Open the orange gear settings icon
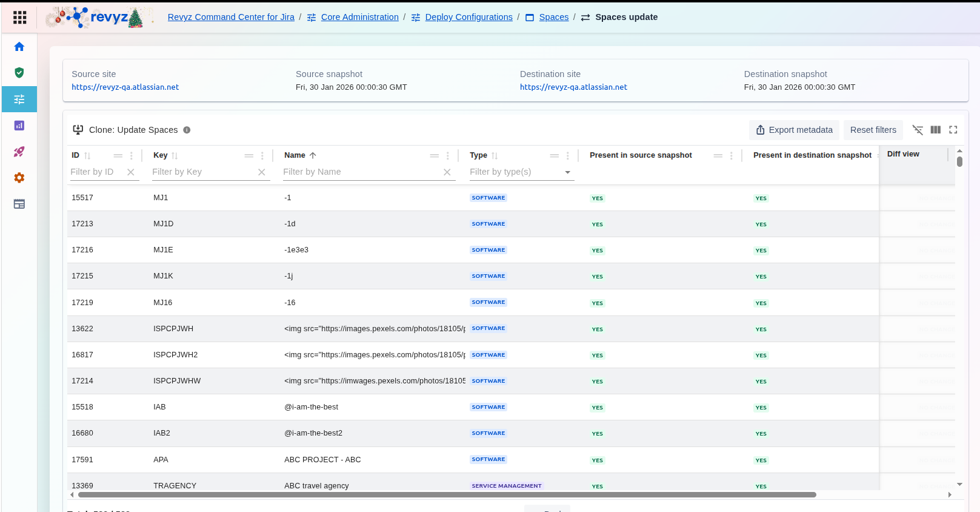Image resolution: width=980 pixels, height=512 pixels. [x=19, y=178]
